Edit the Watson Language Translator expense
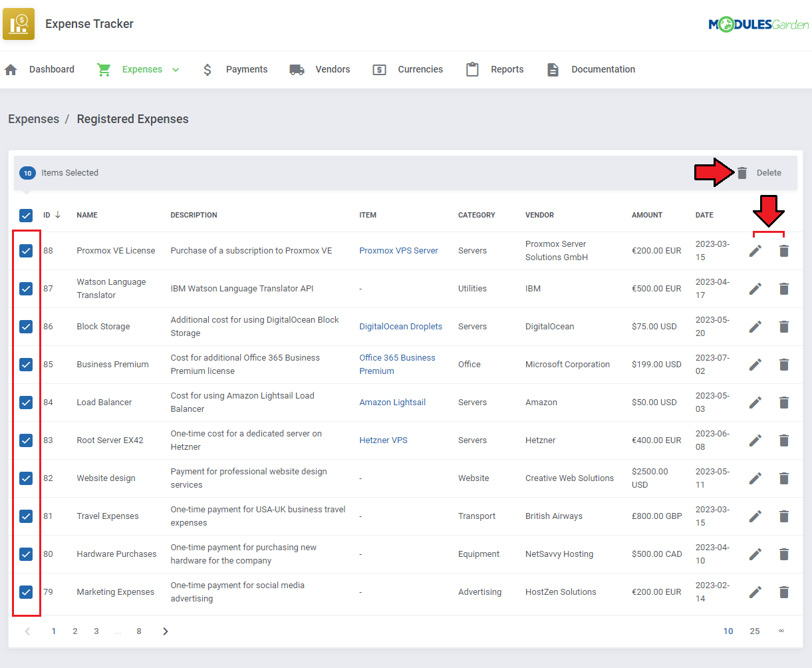Screen dimensions: 812x668 point(755,289)
